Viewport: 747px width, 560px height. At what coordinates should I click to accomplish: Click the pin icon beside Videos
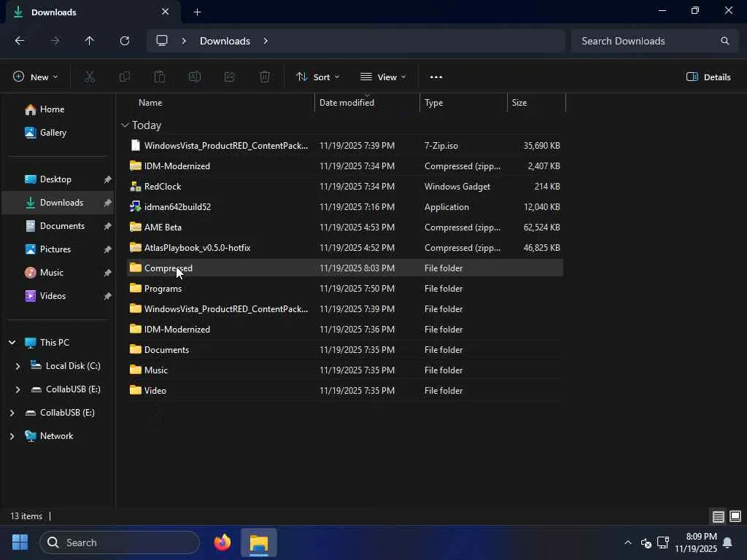[108, 296]
